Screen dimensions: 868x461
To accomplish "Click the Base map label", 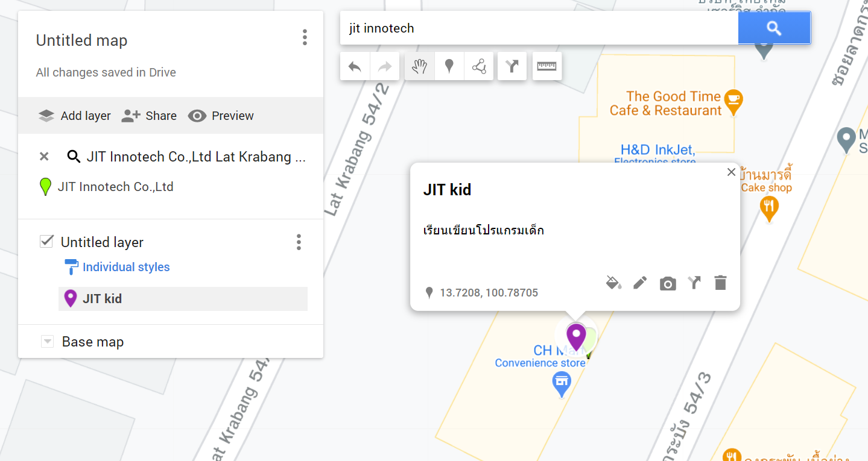I will coord(93,342).
